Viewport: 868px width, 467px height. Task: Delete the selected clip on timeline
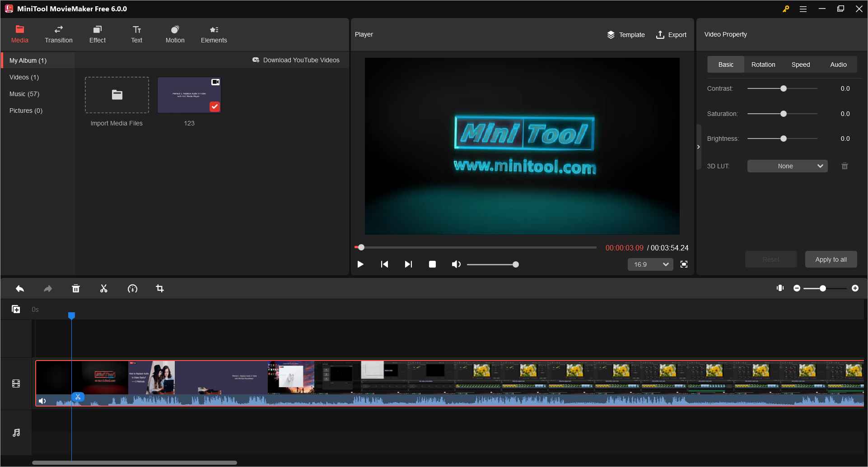click(76, 289)
